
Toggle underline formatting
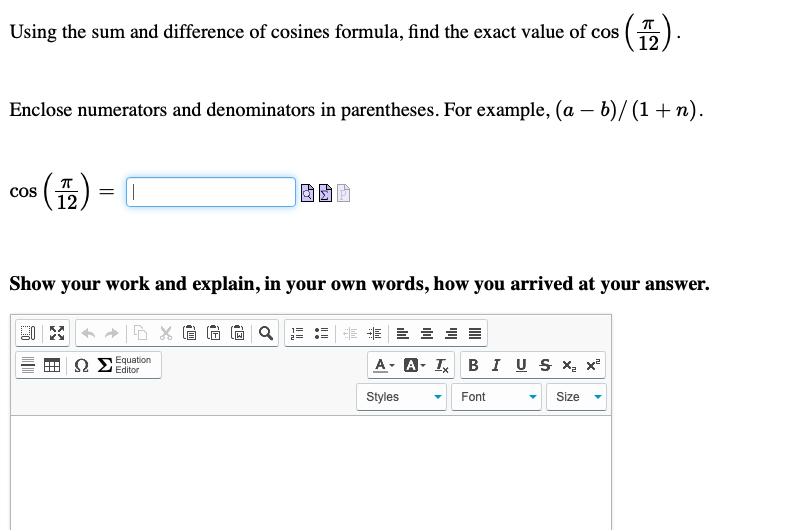[521, 365]
